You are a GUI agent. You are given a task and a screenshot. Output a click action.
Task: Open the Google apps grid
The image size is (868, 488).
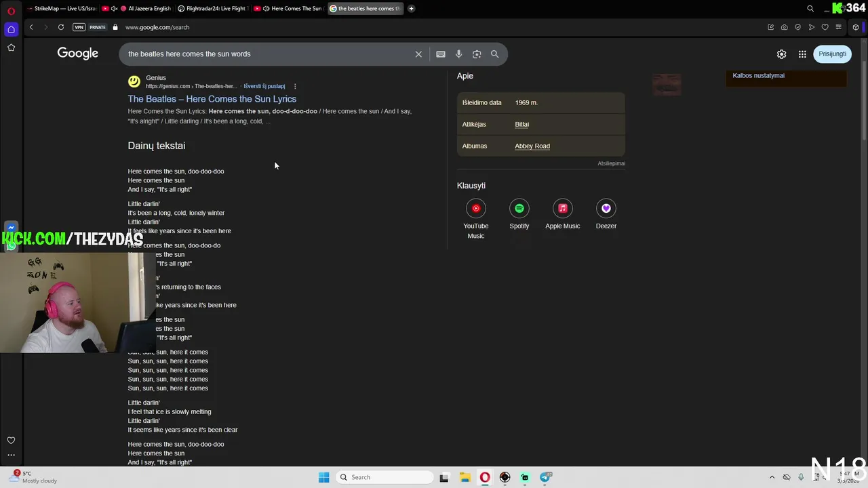(802, 54)
